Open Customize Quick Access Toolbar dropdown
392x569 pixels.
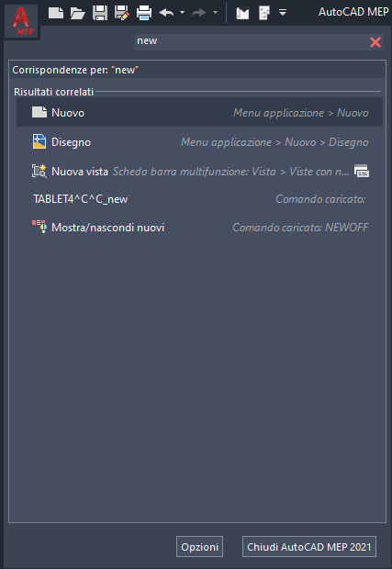click(x=283, y=13)
